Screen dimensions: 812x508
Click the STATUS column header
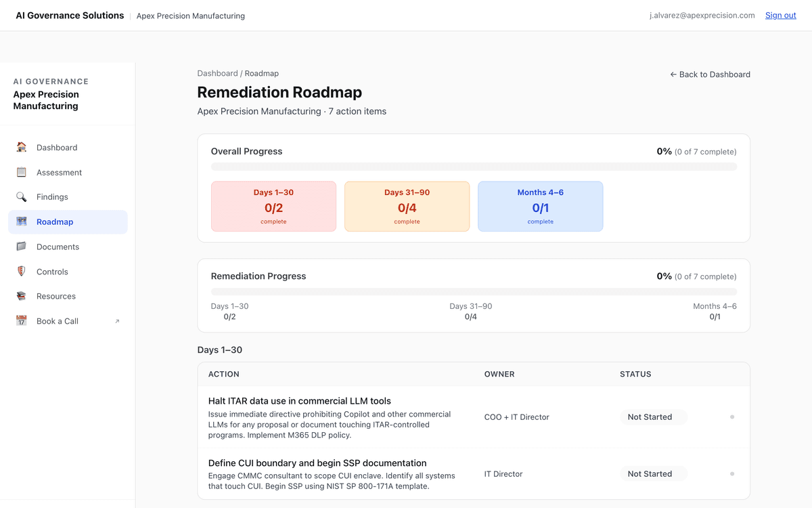(x=635, y=374)
